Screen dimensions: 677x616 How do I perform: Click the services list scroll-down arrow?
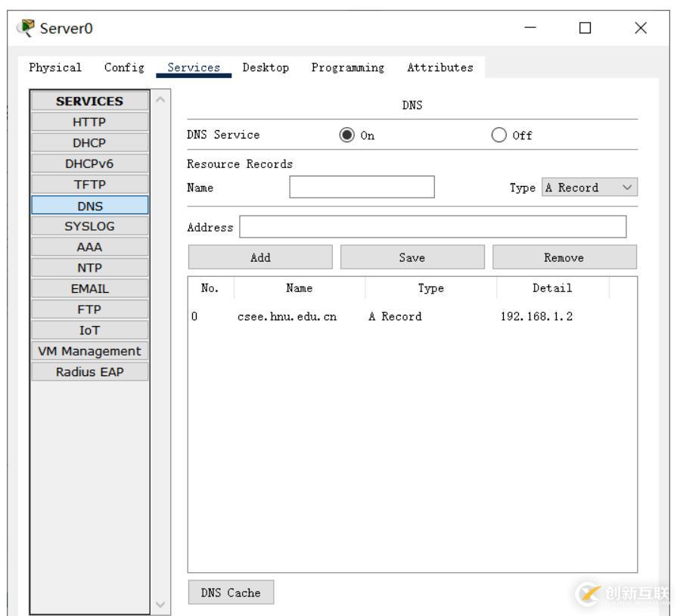pos(160,605)
